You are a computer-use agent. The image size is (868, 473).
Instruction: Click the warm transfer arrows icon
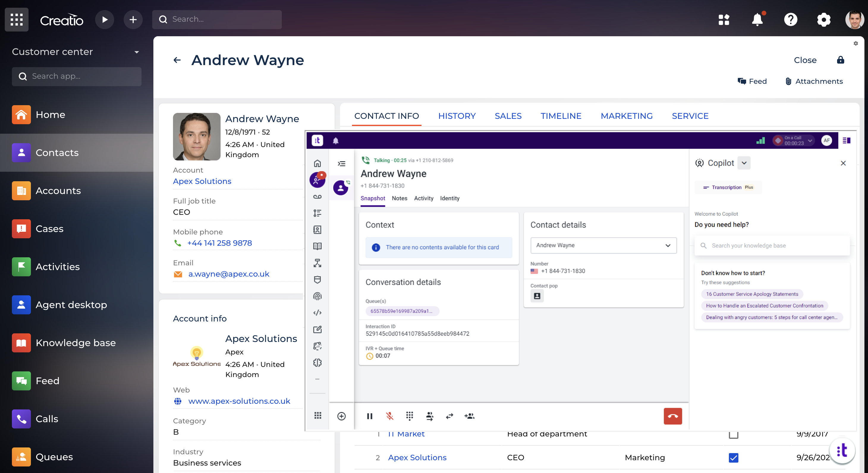(x=449, y=416)
